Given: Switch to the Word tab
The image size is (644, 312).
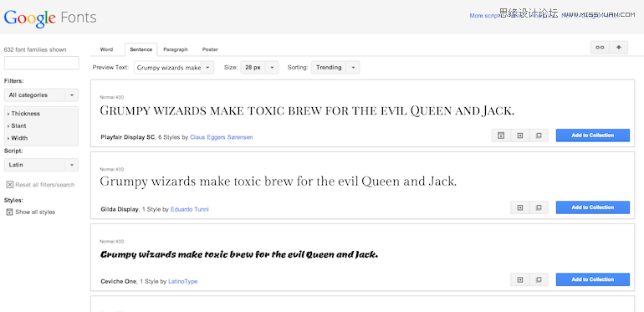Looking at the screenshot, I should coord(106,49).
